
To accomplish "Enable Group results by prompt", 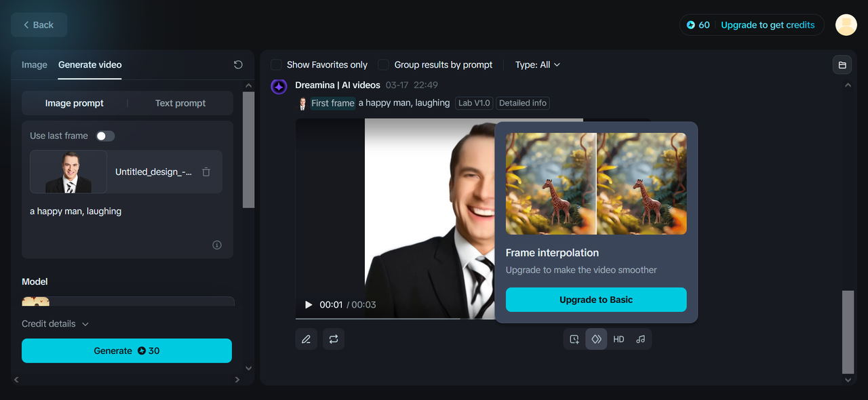I will click(x=383, y=64).
